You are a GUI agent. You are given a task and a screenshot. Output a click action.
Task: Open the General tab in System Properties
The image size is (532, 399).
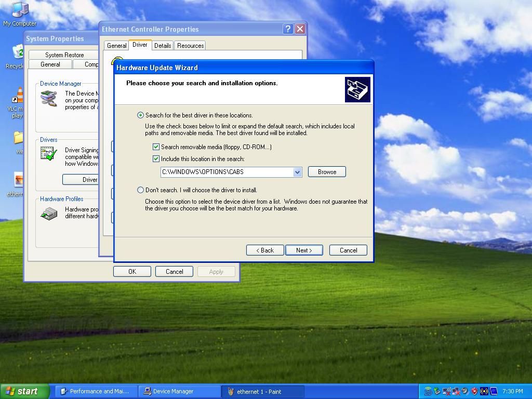[x=50, y=64]
